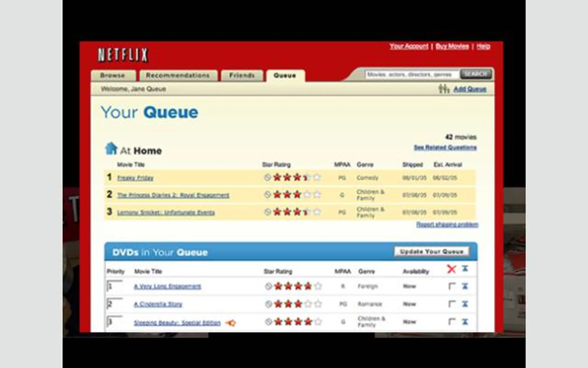Open Your Account link
Image resolution: width=588 pixels, height=368 pixels.
click(x=409, y=46)
